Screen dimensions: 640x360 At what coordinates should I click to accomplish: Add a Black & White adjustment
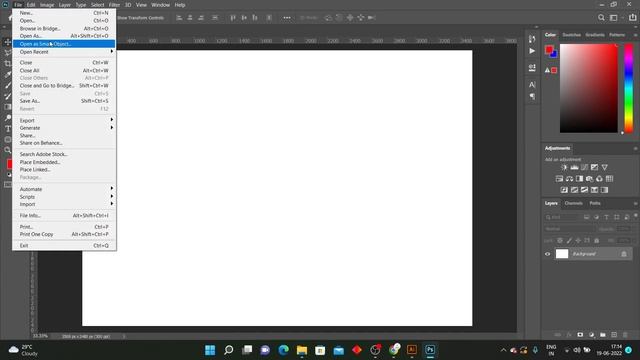(x=579, y=179)
